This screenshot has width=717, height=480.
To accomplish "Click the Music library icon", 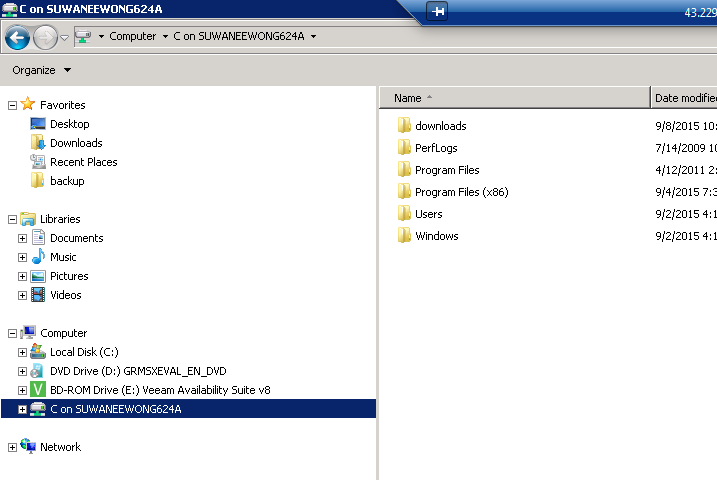I will pyautogui.click(x=38, y=257).
